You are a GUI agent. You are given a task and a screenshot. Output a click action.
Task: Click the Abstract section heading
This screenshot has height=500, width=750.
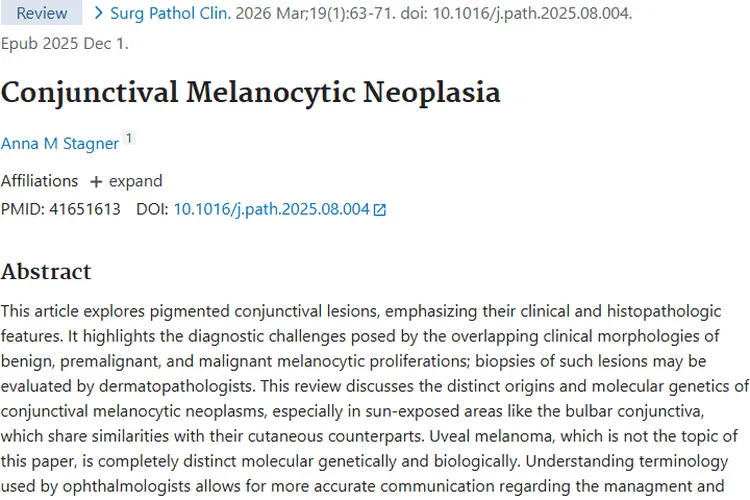pyautogui.click(x=46, y=272)
